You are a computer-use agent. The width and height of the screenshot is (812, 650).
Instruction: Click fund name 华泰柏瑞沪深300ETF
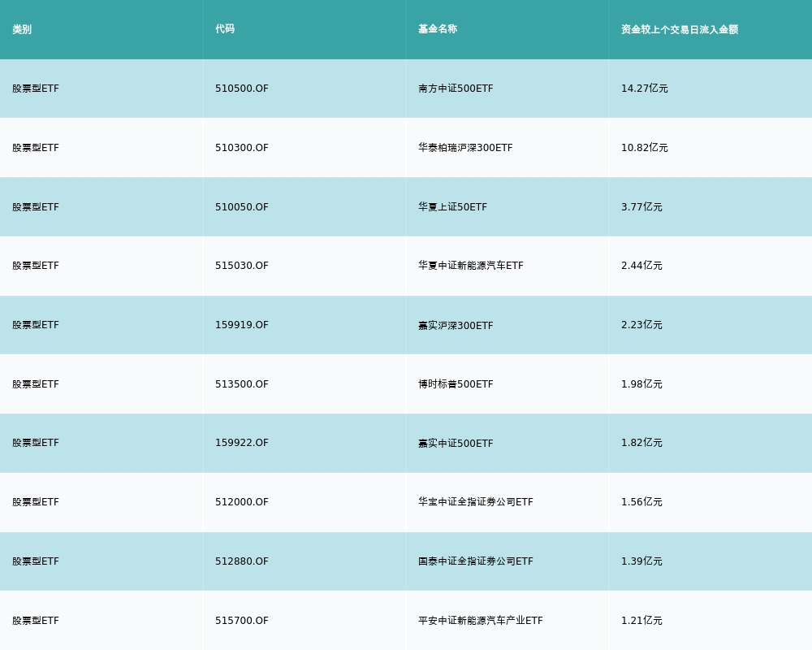click(465, 147)
